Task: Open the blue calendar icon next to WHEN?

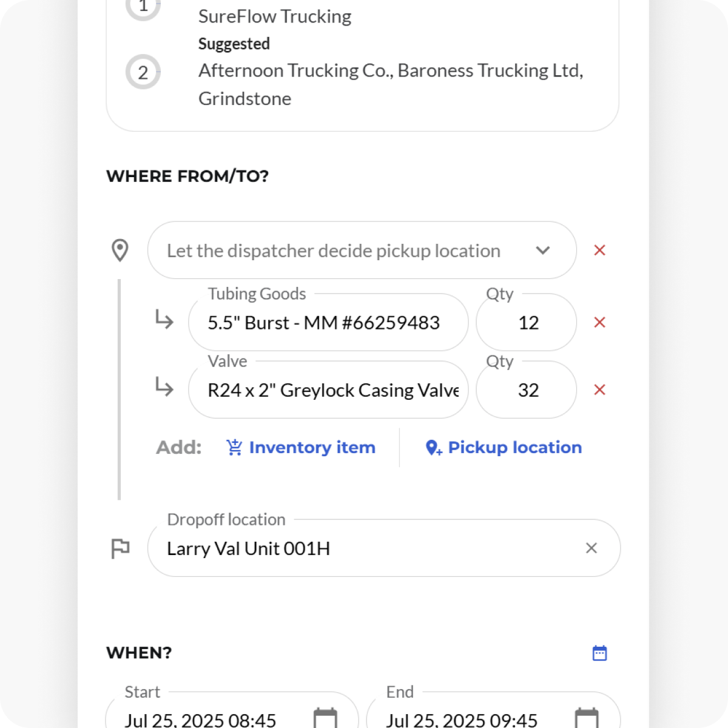Action: point(599,653)
